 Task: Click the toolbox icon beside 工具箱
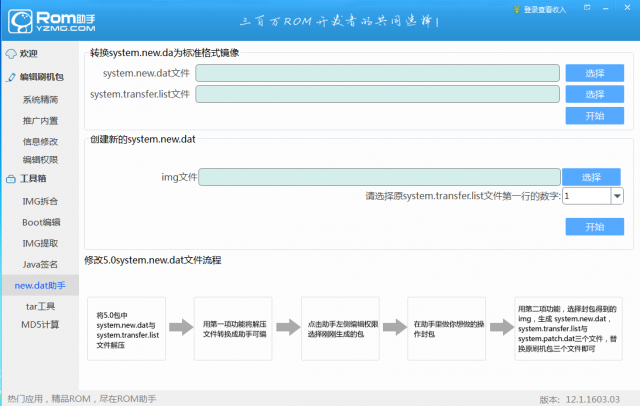(x=11, y=179)
